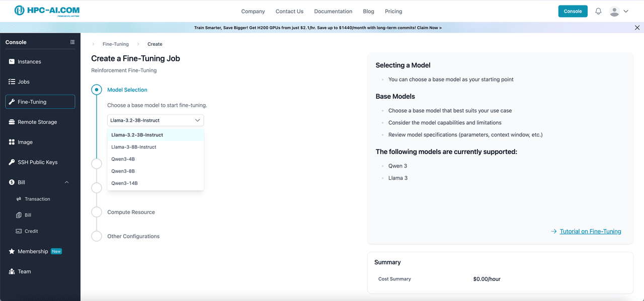
Task: Navigate to Fine-Tuning breadcrumb
Action: pos(115,44)
